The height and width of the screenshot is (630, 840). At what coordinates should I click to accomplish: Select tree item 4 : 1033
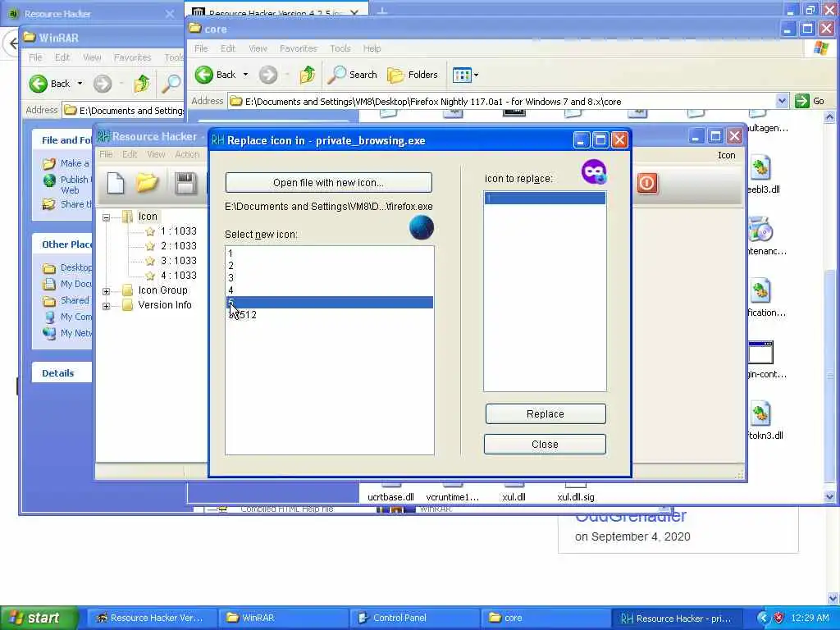click(178, 276)
